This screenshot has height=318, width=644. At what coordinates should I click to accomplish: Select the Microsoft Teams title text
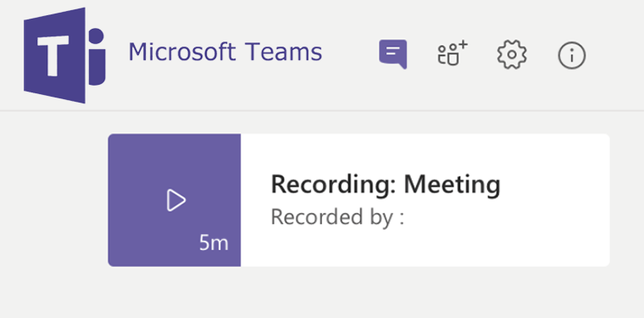(x=225, y=52)
